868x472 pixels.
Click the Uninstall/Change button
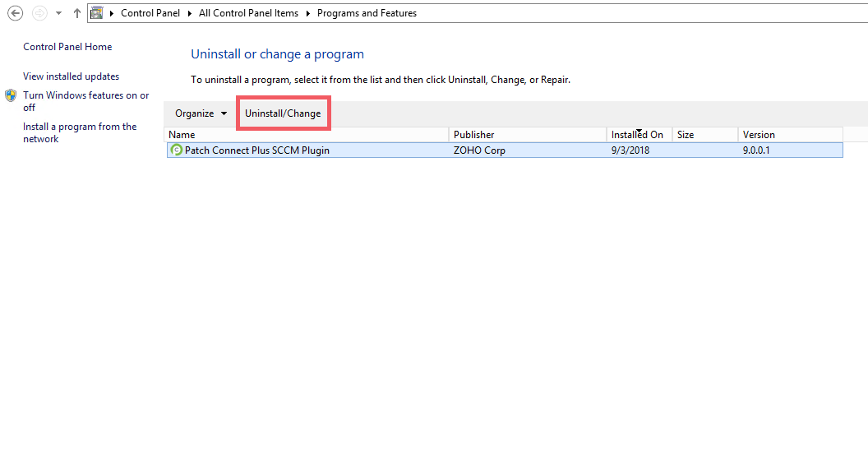[x=283, y=113]
